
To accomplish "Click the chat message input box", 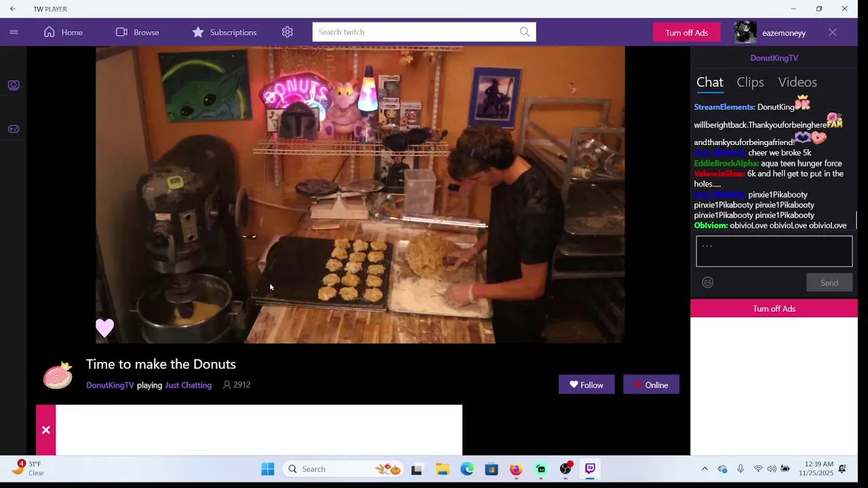I will pos(774,251).
